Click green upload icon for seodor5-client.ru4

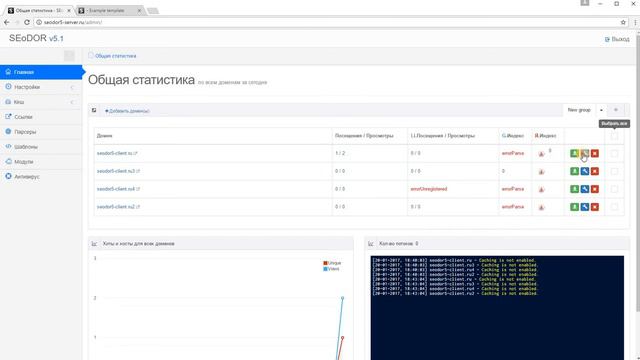pos(574,189)
